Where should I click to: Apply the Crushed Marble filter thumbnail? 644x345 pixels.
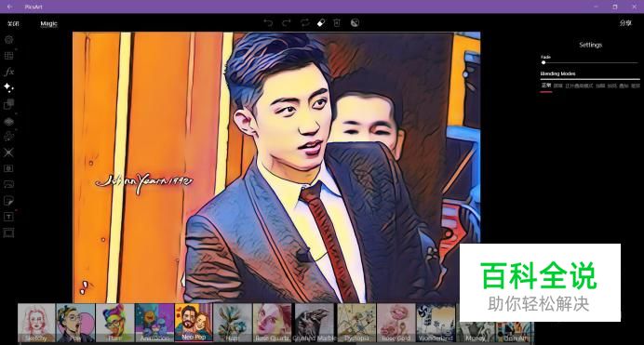pos(315,323)
